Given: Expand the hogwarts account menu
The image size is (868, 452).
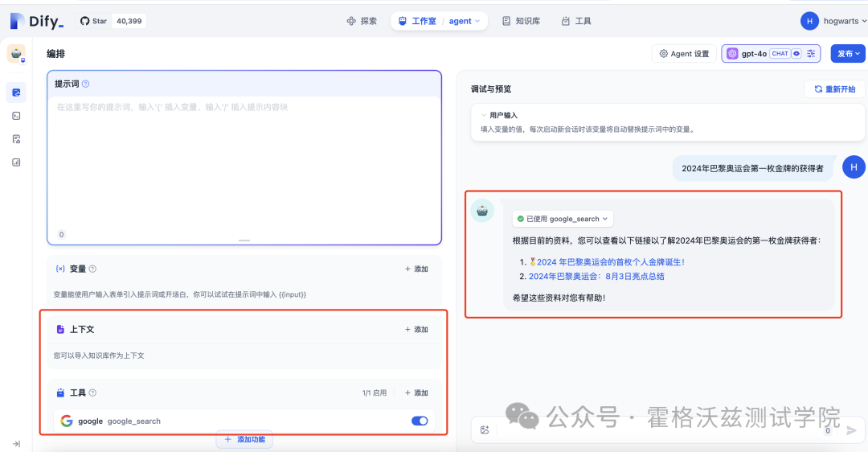Looking at the screenshot, I should (x=845, y=21).
